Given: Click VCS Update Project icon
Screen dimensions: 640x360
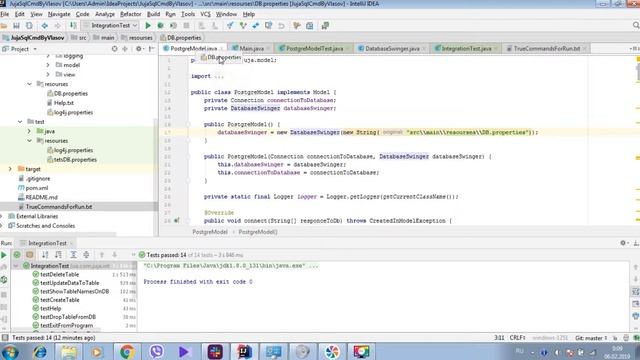Looking at the screenshot, I should point(230,26).
